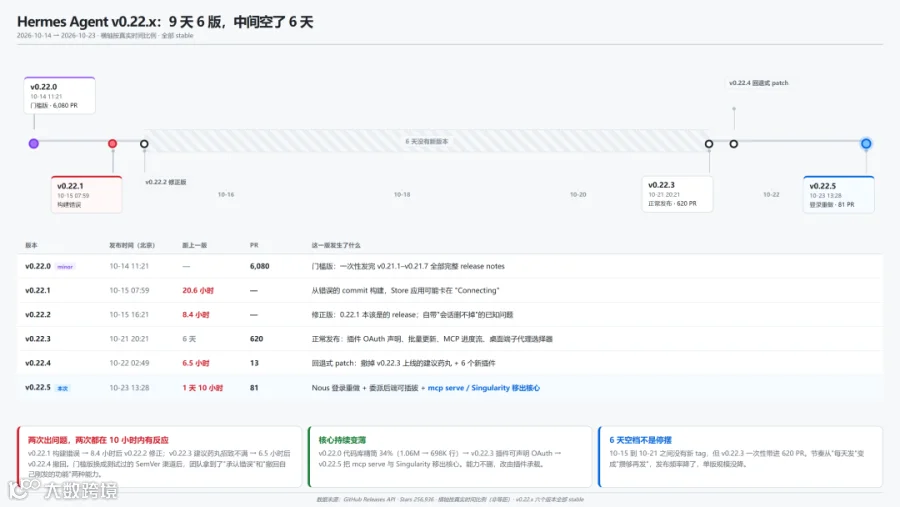Viewport: 900px width, 507px height.
Task: Open the v0.22.5 blue timeline card
Action: point(839,195)
